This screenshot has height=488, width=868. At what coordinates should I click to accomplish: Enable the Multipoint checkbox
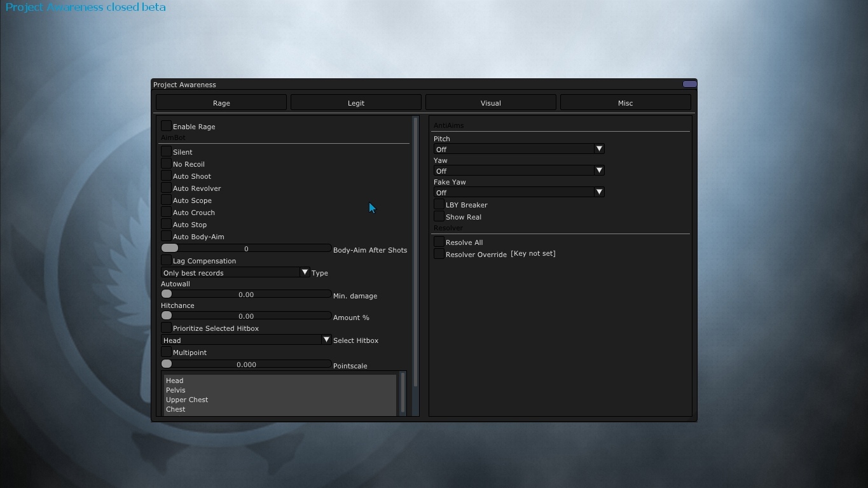pos(167,352)
